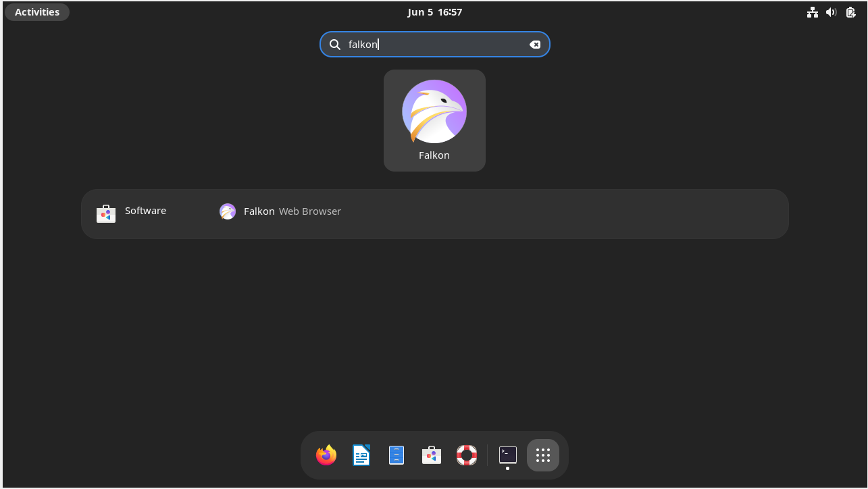Open the volume indicator in the top bar
This screenshot has height=489, width=868.
(831, 11)
